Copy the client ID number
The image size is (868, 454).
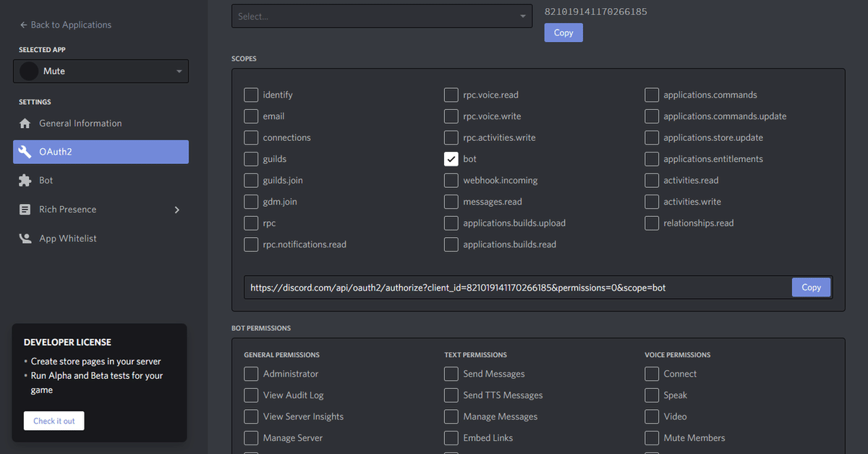pos(563,33)
